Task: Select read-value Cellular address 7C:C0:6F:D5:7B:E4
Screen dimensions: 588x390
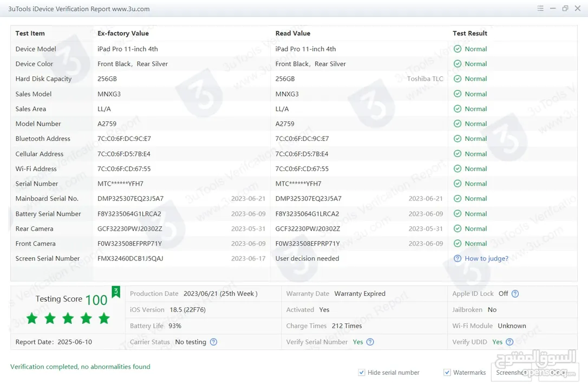Action: coord(302,154)
